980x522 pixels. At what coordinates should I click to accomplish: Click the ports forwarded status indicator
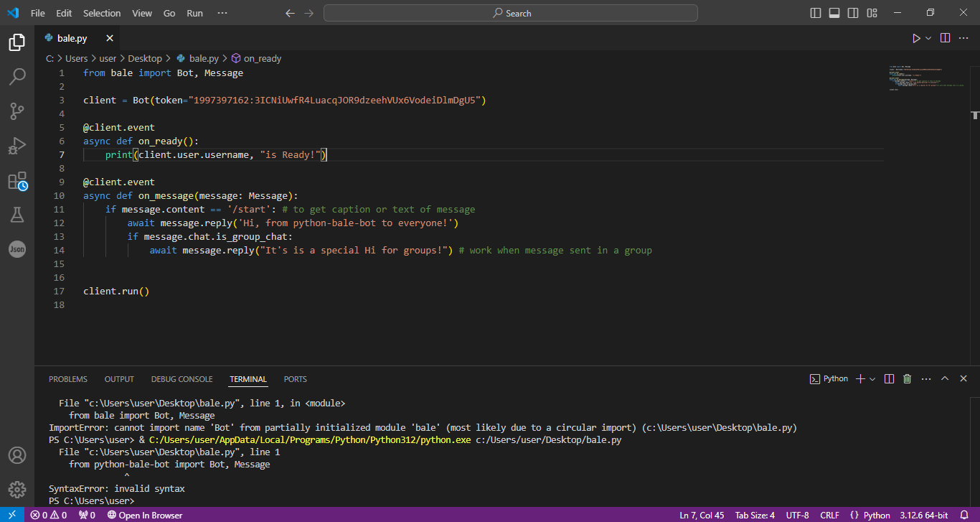87,515
